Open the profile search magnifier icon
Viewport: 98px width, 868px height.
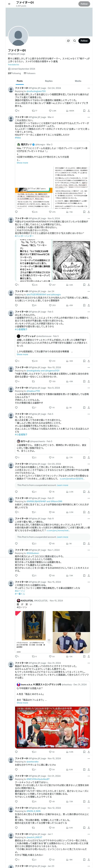[74, 41]
